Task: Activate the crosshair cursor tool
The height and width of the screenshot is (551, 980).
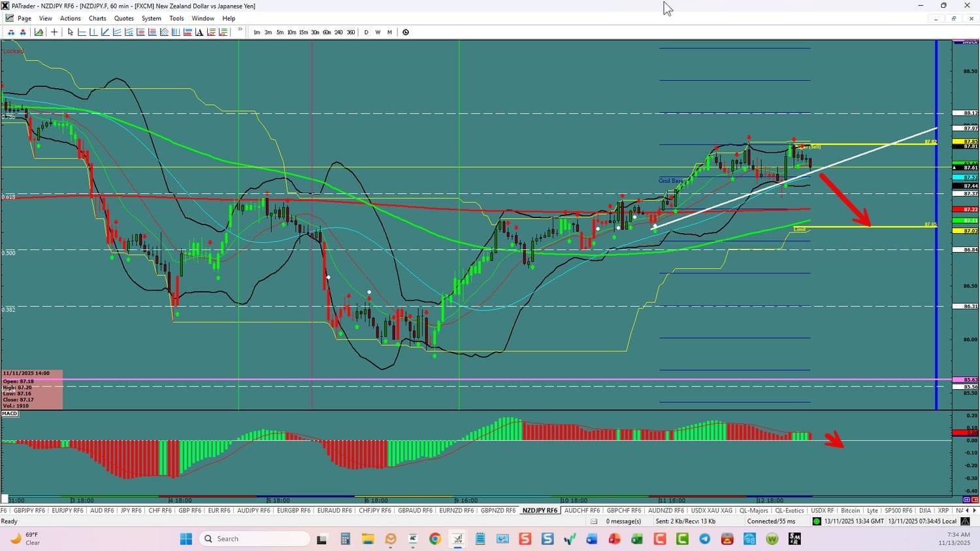Action: tap(54, 32)
